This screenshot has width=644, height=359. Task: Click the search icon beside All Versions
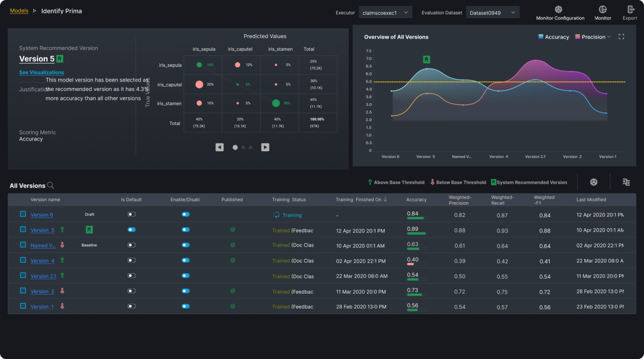(x=50, y=186)
